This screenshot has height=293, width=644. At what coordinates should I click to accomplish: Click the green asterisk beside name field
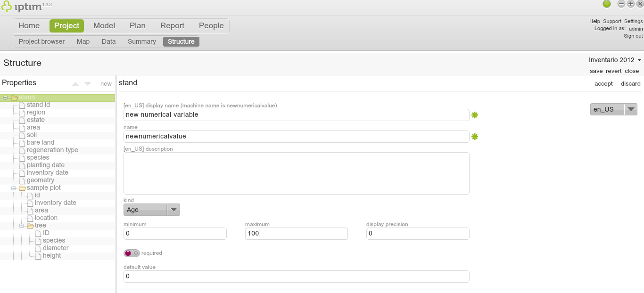475,137
